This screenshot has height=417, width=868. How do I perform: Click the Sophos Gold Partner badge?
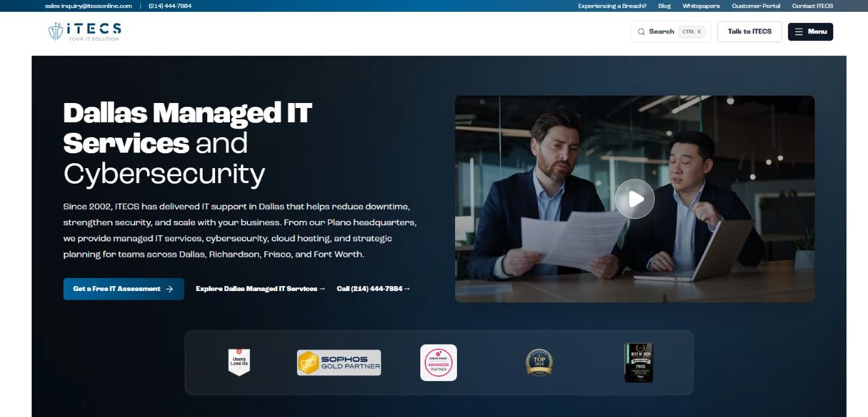[x=339, y=363]
